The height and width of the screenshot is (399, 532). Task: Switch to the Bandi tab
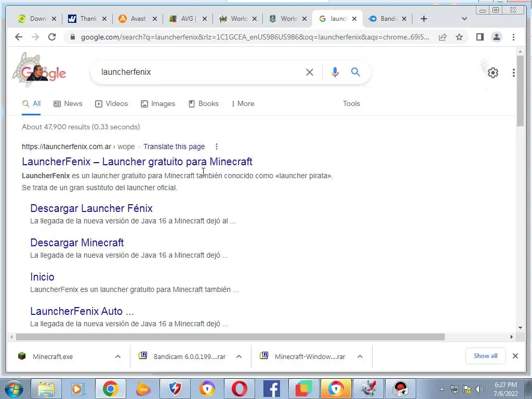tap(387, 19)
